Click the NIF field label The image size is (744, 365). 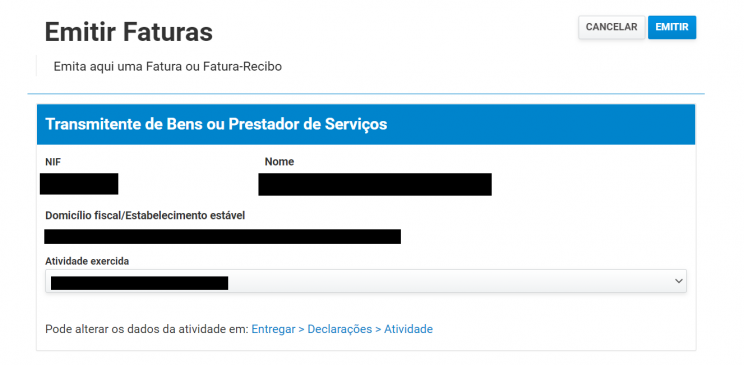click(x=53, y=162)
